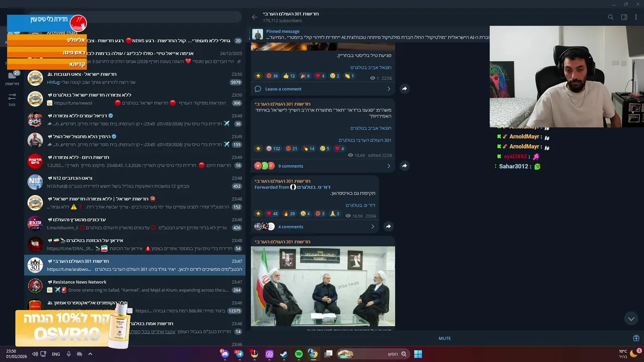
Task: Open the איראן על הכוונת chat
Action: (135, 244)
